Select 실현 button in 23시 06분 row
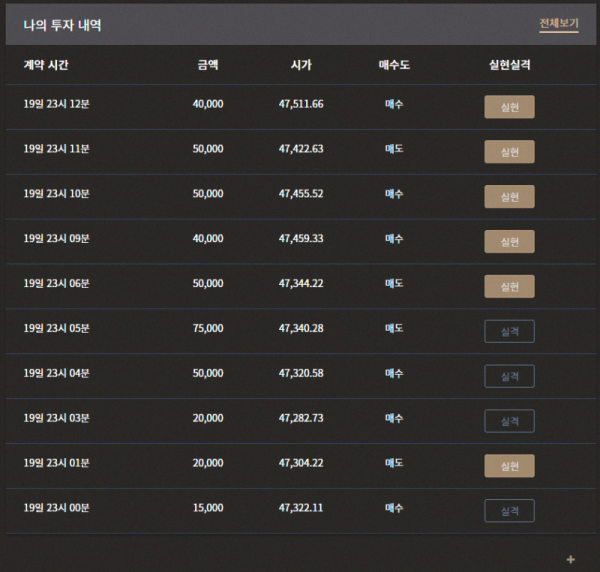 (509, 286)
